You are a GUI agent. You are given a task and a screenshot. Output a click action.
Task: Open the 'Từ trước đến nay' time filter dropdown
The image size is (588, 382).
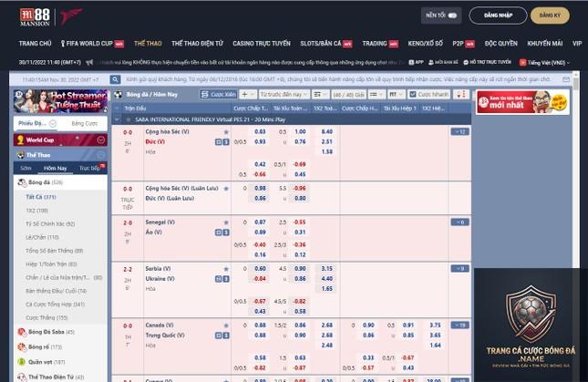coord(284,95)
